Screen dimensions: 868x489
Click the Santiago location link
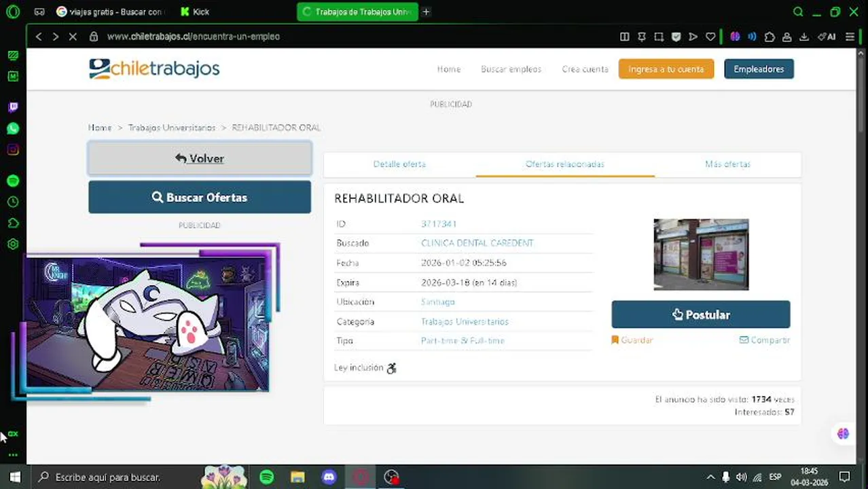(438, 302)
